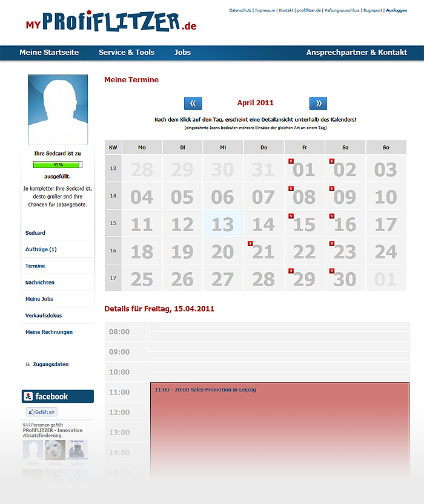Click the Kontakt header link
Image resolution: width=424 pixels, height=504 pixels.
pyautogui.click(x=286, y=10)
